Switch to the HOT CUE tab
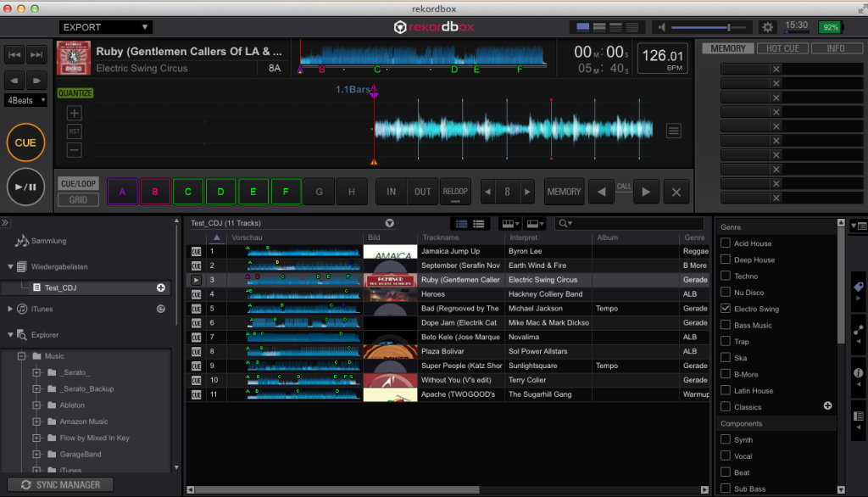The height and width of the screenshot is (497, 868). tap(782, 48)
